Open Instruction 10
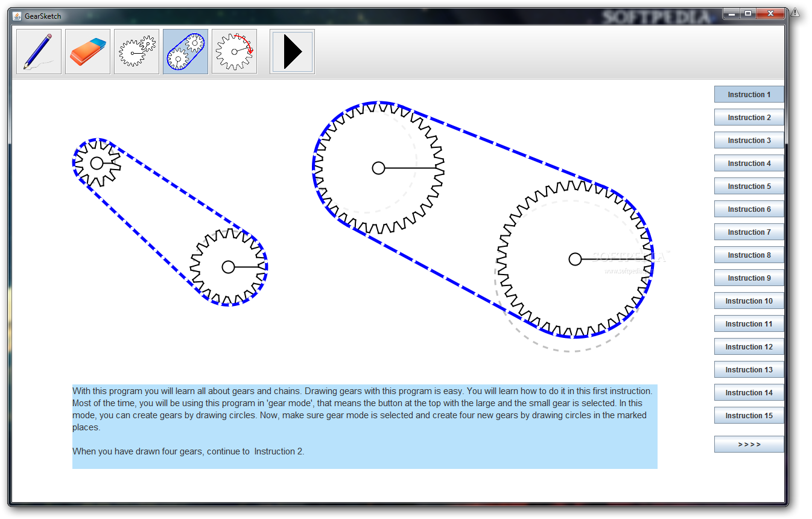The width and height of the screenshot is (812, 519). (x=749, y=301)
